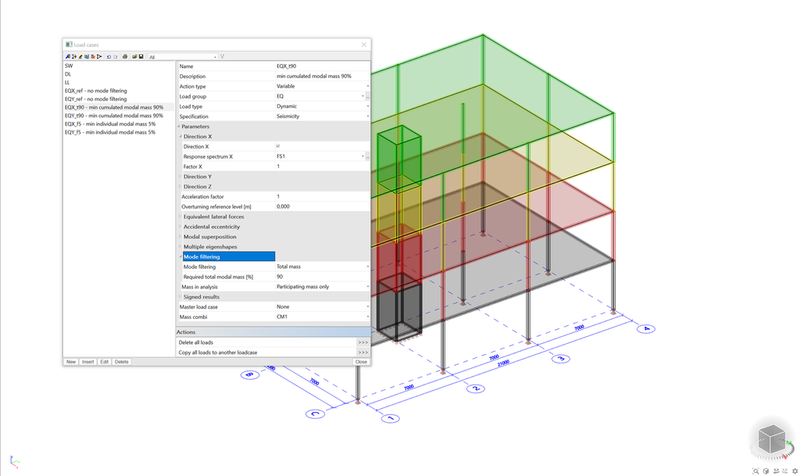Click the redo icon in Load cases toolbar
Image resolution: width=800 pixels, height=476 pixels.
tap(116, 57)
